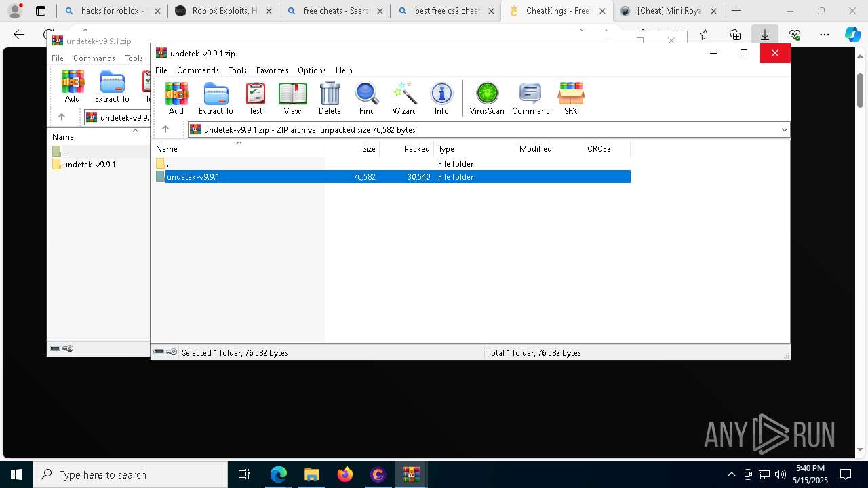Open File menu in background WinRAR window
The height and width of the screenshot is (488, 868).
click(x=58, y=58)
